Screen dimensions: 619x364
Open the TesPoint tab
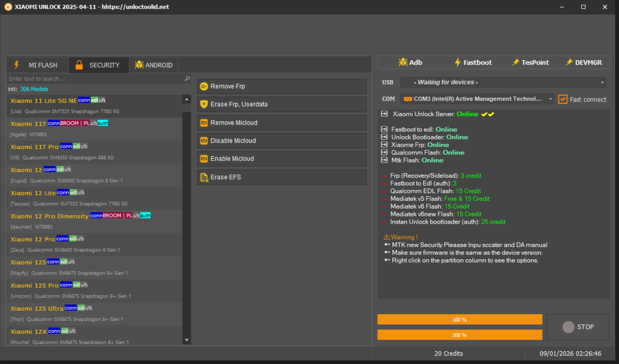coord(530,62)
